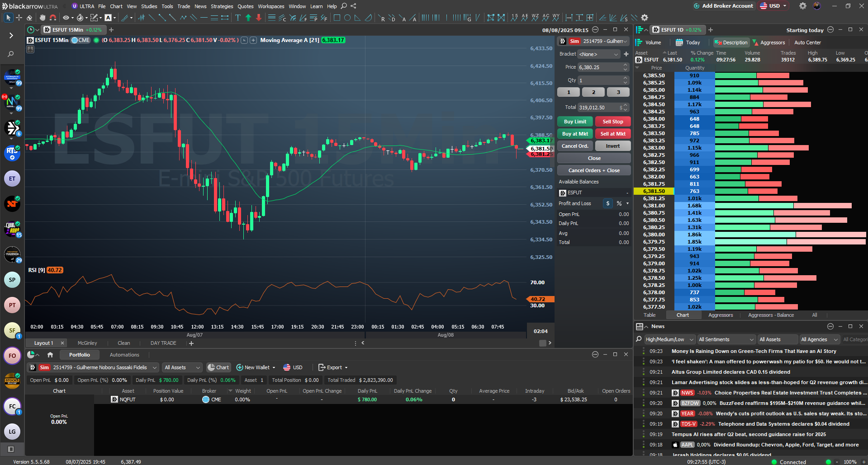Switch to the McGinley layout tab
Viewport: 868px width, 465px height.
pyautogui.click(x=87, y=343)
